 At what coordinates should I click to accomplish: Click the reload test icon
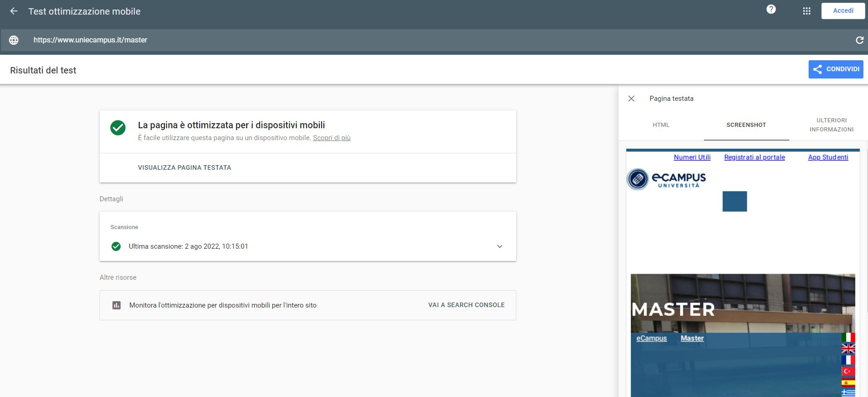click(x=859, y=40)
